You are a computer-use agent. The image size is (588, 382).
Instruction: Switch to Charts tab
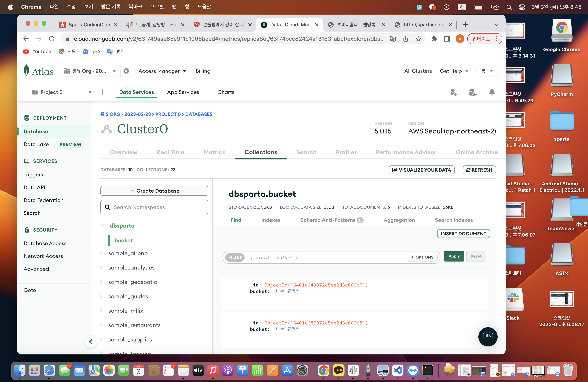[226, 92]
